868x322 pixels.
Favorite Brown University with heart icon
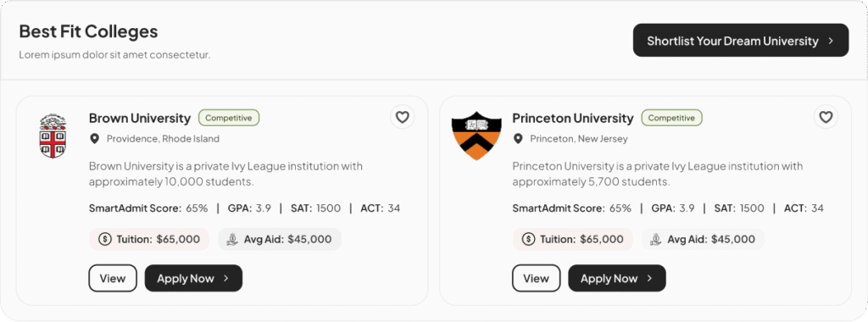(x=403, y=117)
